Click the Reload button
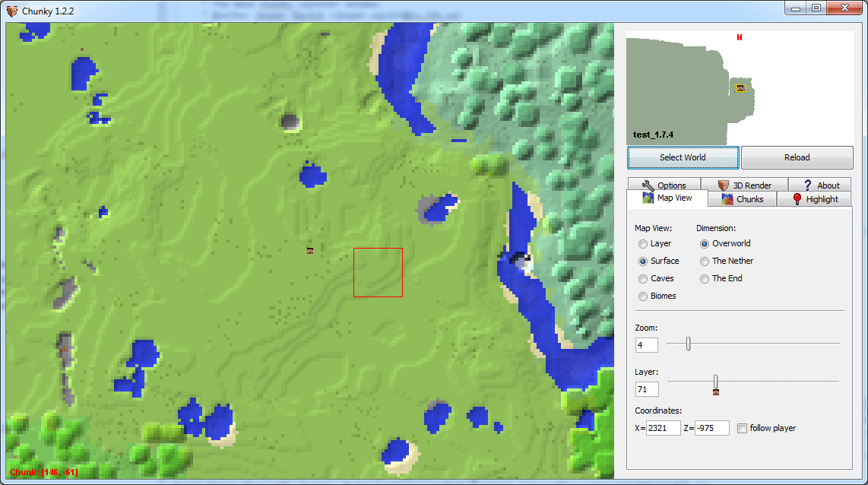This screenshot has width=868, height=485. click(x=797, y=157)
